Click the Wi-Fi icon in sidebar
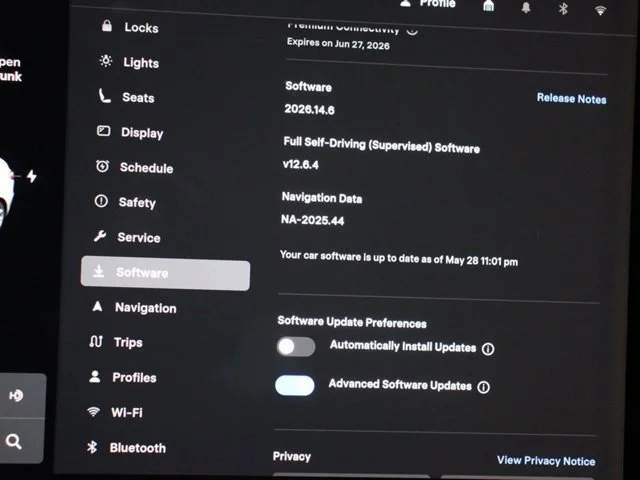 coord(93,411)
